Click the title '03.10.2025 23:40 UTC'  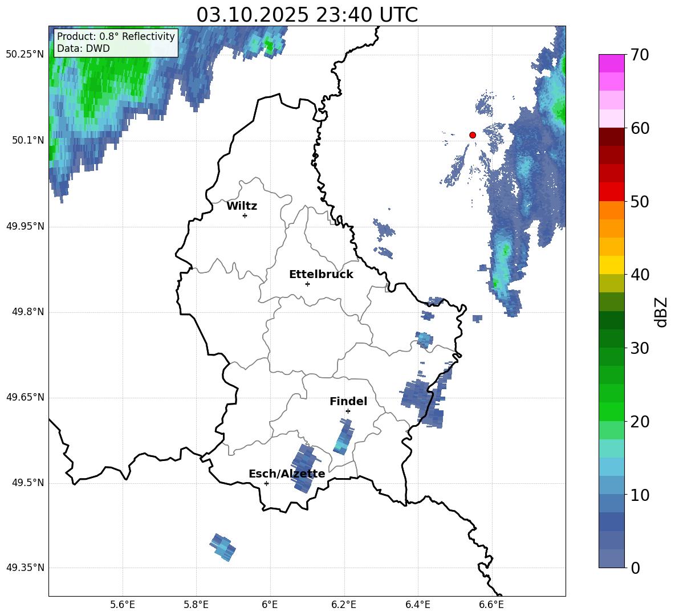tap(307, 15)
